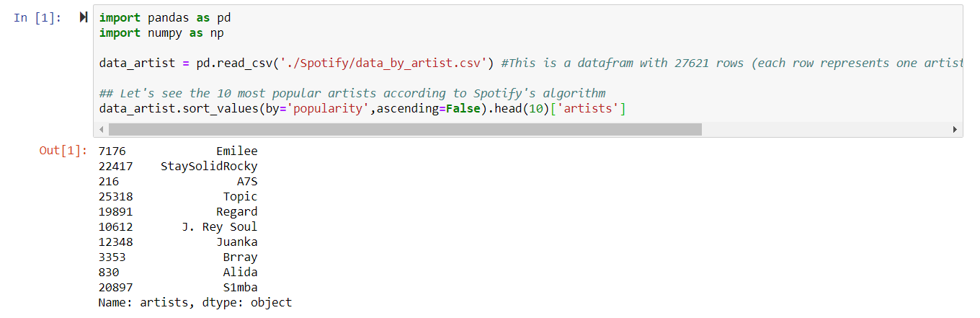
Task: Click the 'A7S' output entry
Action: pos(247,181)
